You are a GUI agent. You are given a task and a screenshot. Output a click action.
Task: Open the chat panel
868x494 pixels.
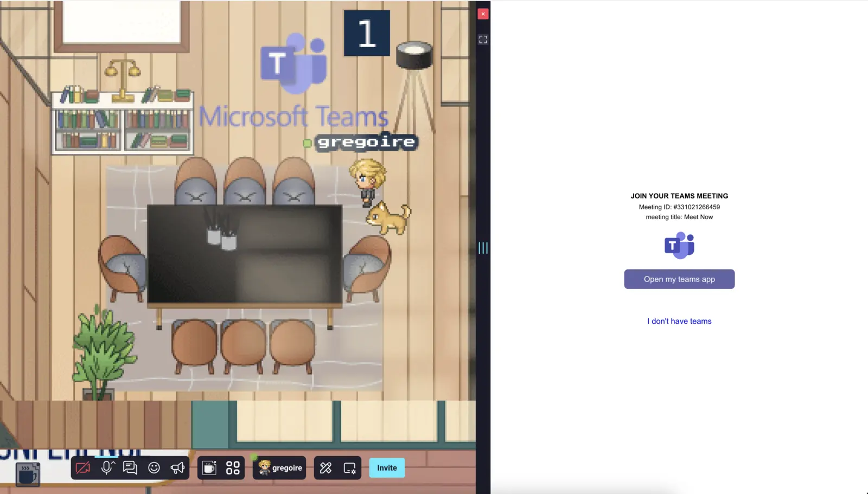[130, 468]
